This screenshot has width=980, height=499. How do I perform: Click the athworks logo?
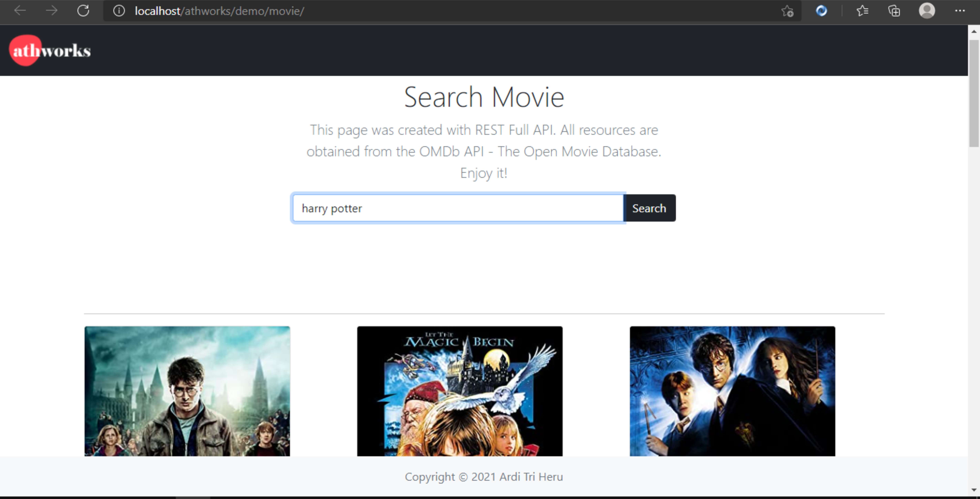pos(50,50)
